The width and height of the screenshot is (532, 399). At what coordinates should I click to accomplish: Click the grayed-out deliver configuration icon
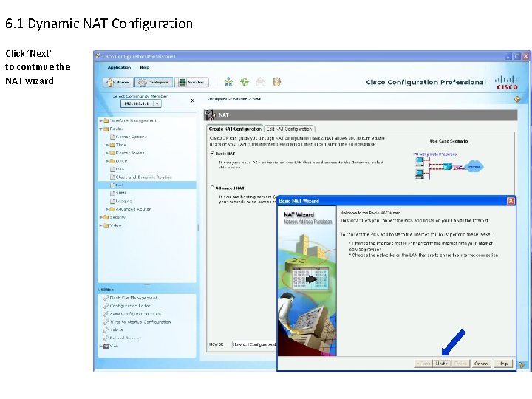260,82
